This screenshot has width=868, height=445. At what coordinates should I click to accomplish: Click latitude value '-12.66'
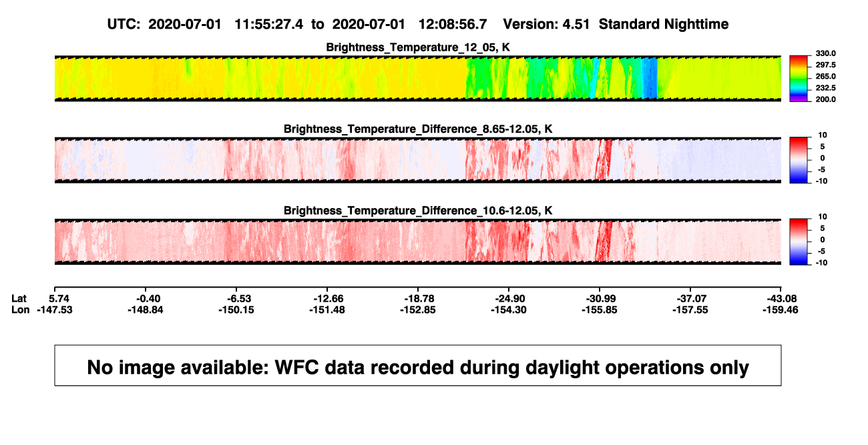(327, 298)
